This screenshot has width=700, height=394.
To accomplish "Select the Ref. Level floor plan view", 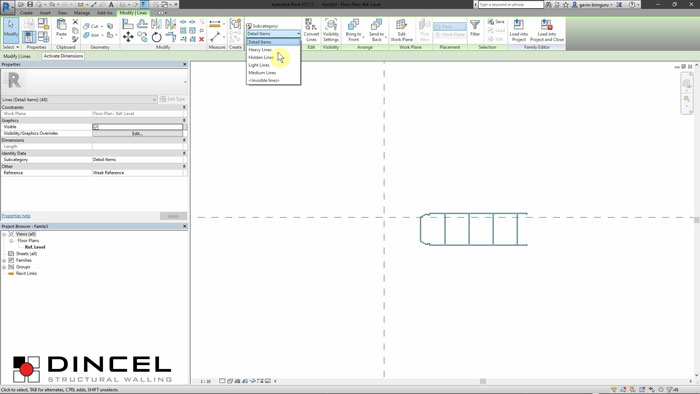I will tap(35, 247).
